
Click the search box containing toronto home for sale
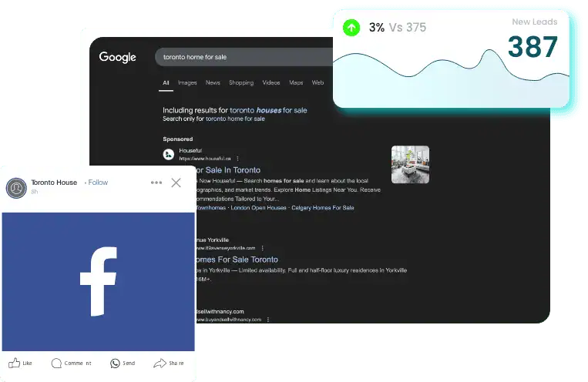pos(244,57)
